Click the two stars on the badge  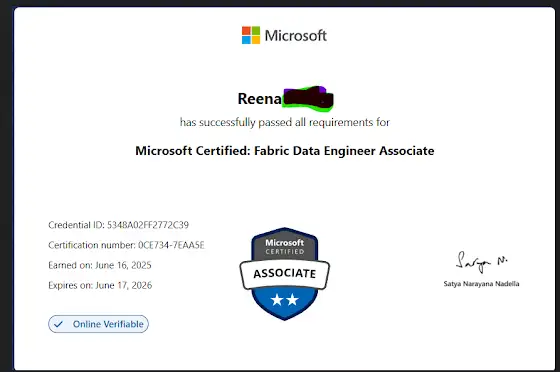pos(285,300)
